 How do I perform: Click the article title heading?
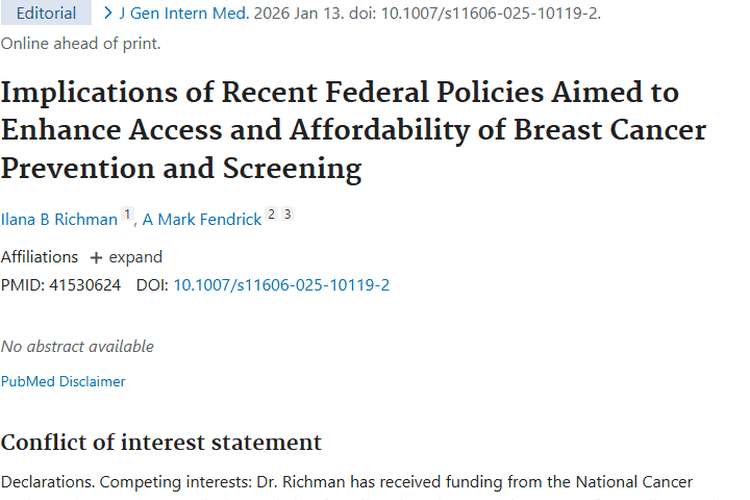pyautogui.click(x=353, y=130)
